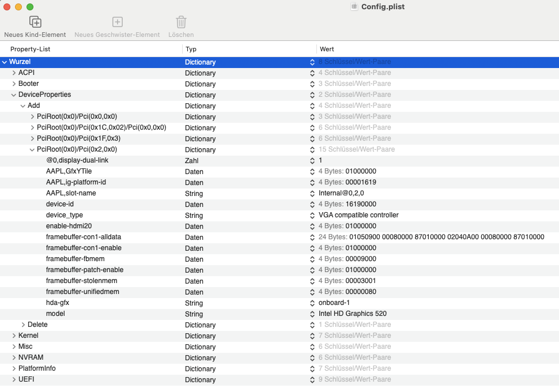Viewport: 559px width, 392px height.
Task: Click the Neues Geschwister-Element toolbar icon
Action: 118,22
